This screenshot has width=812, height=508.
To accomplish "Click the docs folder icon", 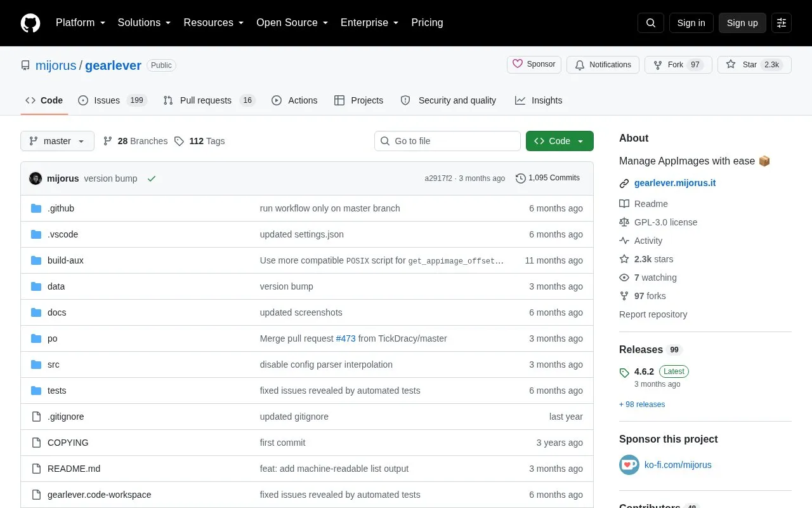I will tap(36, 312).
